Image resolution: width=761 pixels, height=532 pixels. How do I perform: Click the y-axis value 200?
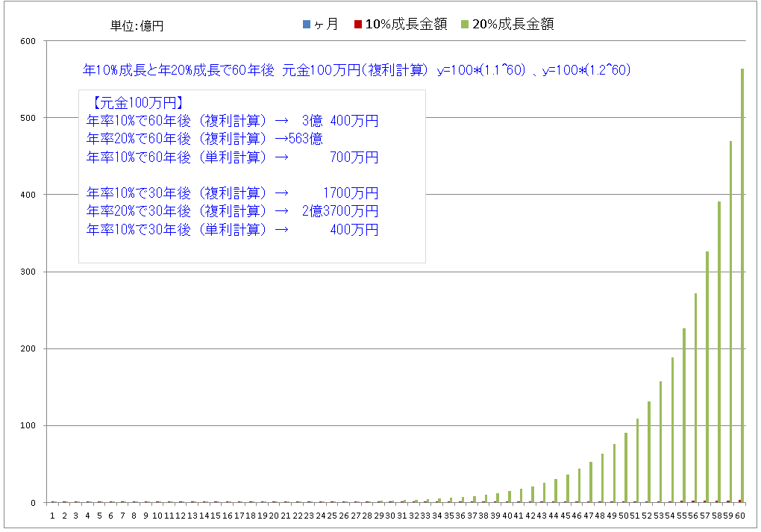click(x=28, y=348)
